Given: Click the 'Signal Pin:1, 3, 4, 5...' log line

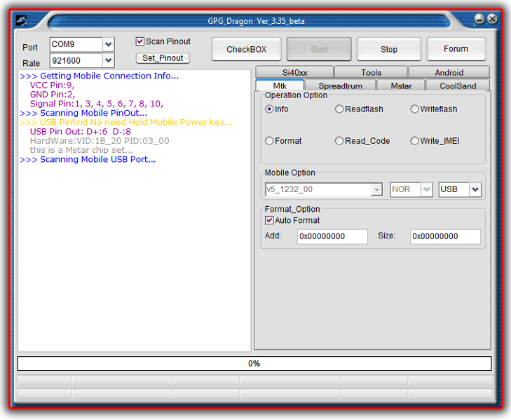Looking at the screenshot, I should [x=97, y=104].
